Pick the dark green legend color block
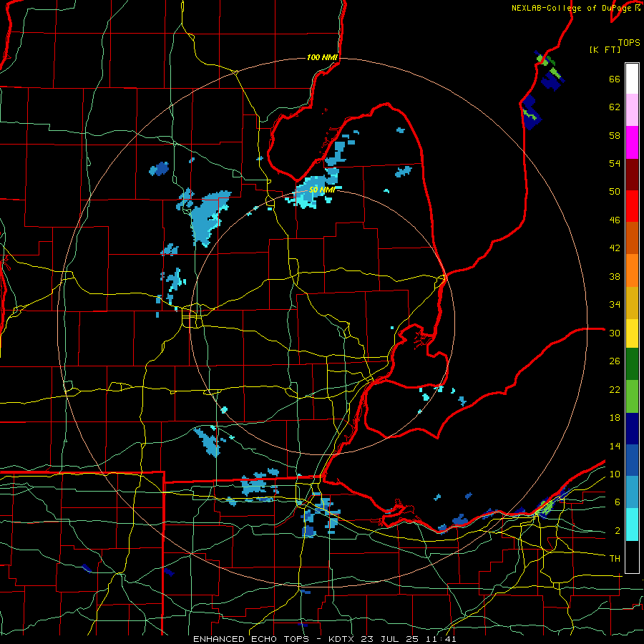The height and width of the screenshot is (644, 644). (632, 364)
